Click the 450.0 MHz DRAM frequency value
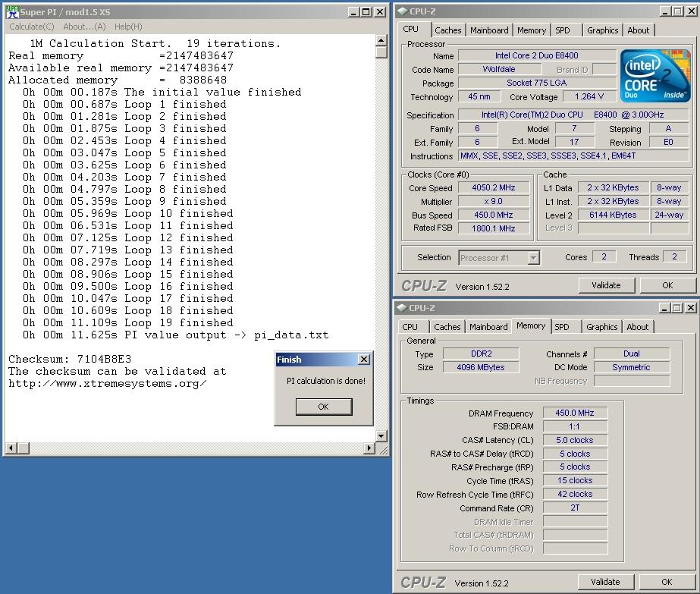 (575, 413)
